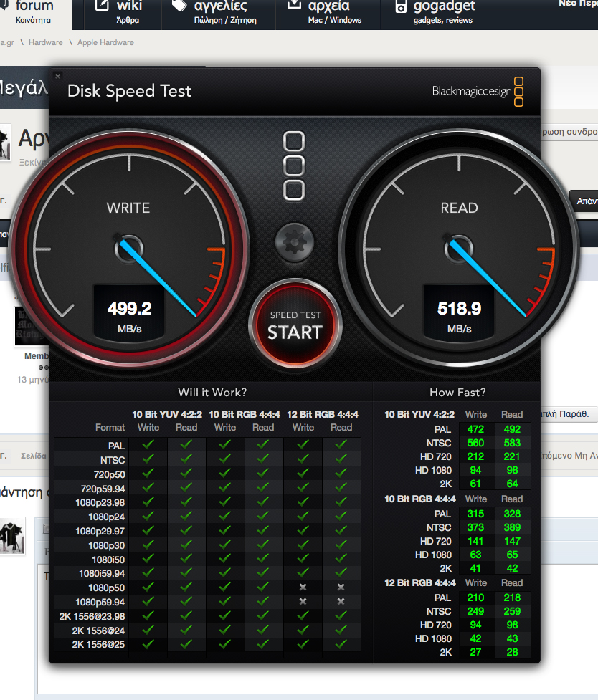Click the wiki edit icon
The height and width of the screenshot is (700, 598).
pyautogui.click(x=102, y=5)
